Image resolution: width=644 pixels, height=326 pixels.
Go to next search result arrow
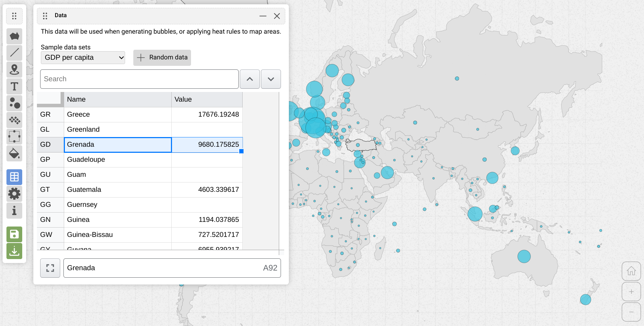[x=271, y=79]
